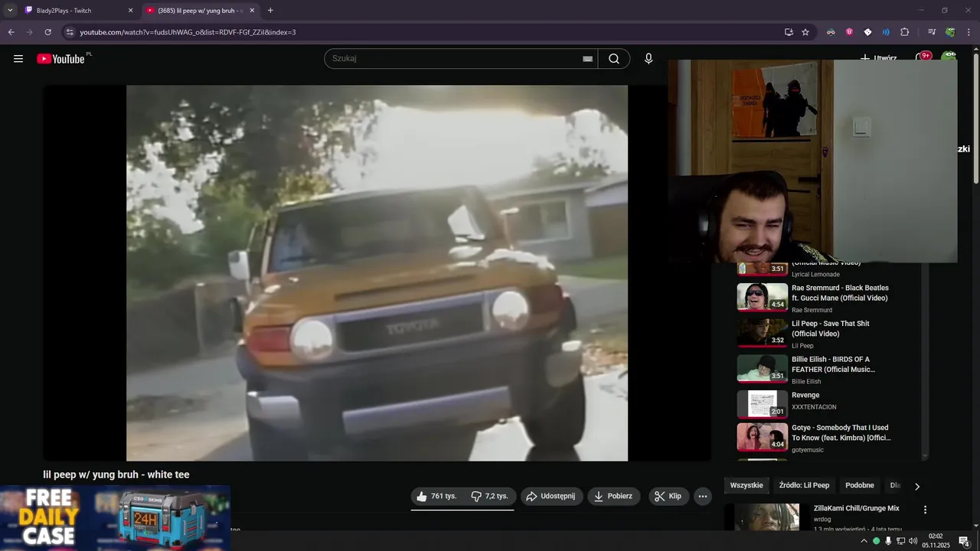This screenshot has width=980, height=551.
Task: Install app using the address bar icon
Action: (789, 32)
